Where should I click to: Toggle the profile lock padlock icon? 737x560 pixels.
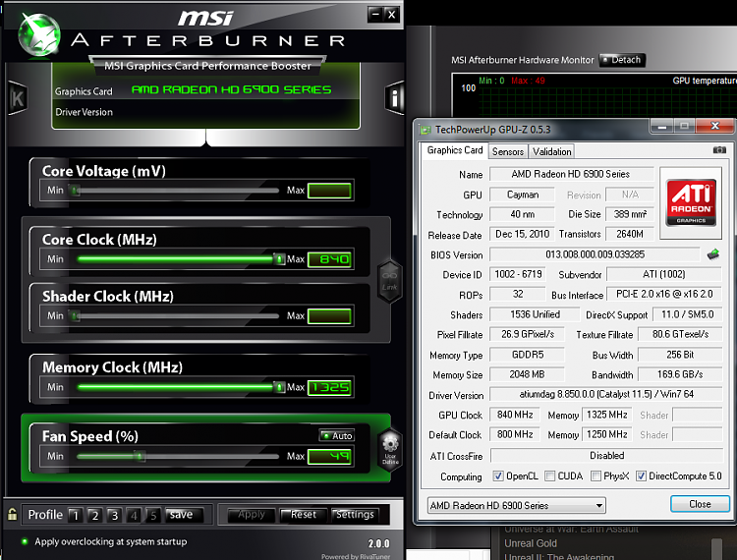12,514
